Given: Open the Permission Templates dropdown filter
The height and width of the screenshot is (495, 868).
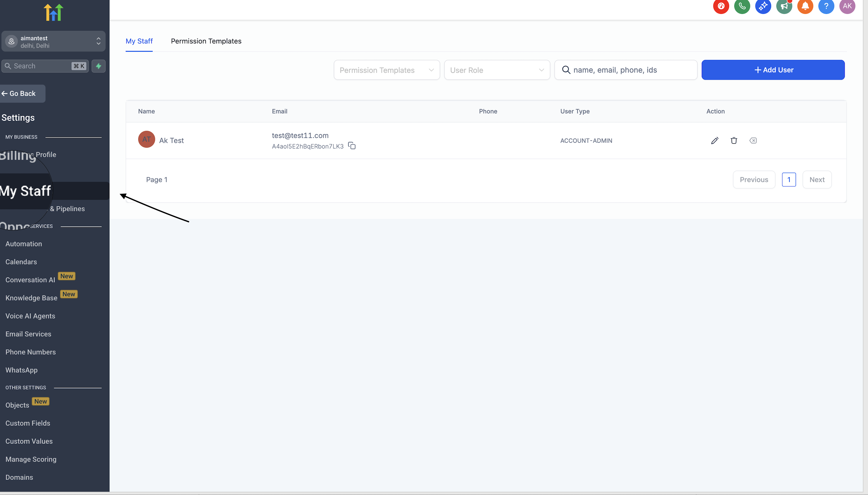Looking at the screenshot, I should [x=386, y=70].
